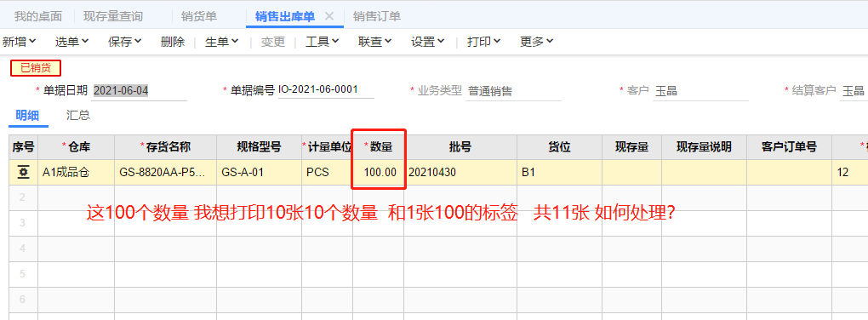This screenshot has width=868, height=320.
Task: Select the 销售出库单 tab
Action: click(x=284, y=17)
